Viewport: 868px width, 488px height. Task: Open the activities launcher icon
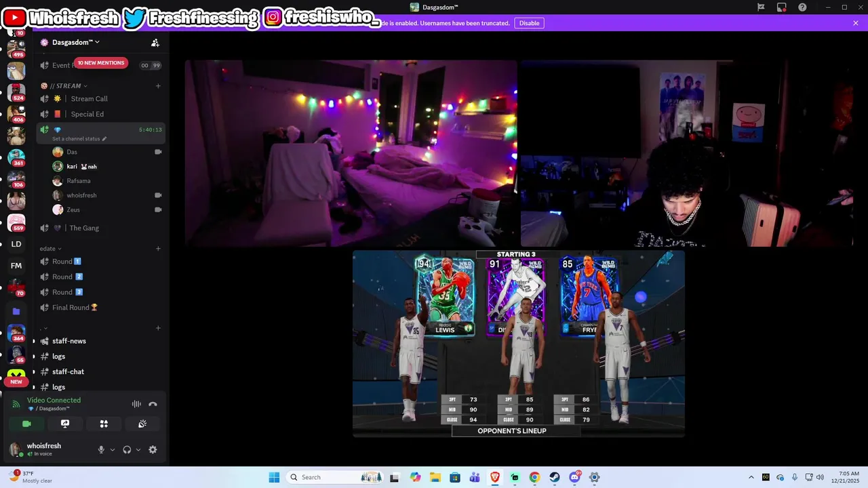(x=104, y=424)
